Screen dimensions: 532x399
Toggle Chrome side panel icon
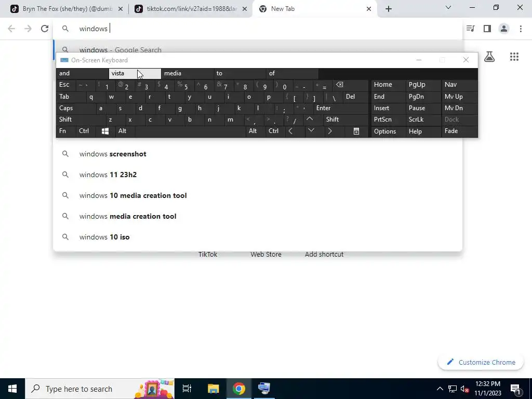(x=487, y=29)
